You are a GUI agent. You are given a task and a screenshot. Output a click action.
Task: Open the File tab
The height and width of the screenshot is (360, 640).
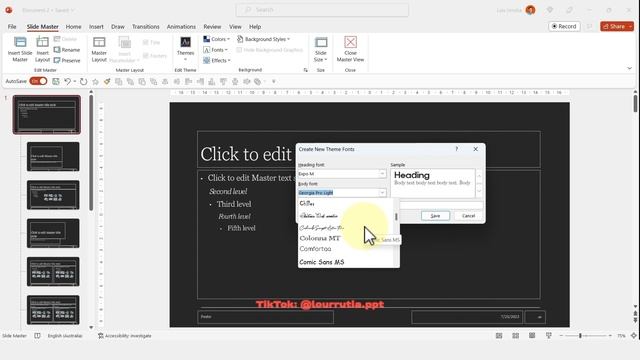coord(12,27)
